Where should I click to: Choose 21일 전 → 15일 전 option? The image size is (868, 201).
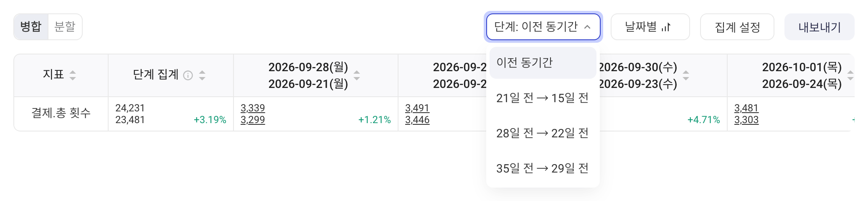[x=543, y=98]
